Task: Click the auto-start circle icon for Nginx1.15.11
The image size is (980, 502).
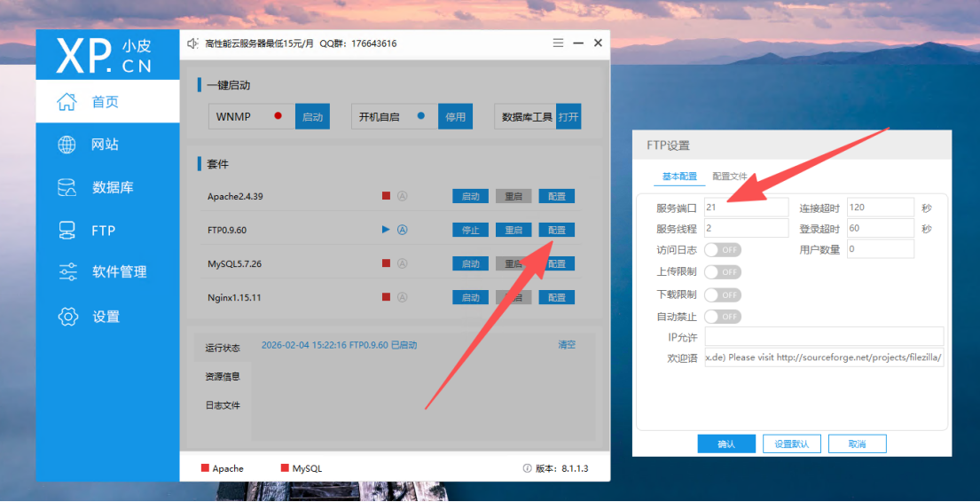Action: coord(403,297)
